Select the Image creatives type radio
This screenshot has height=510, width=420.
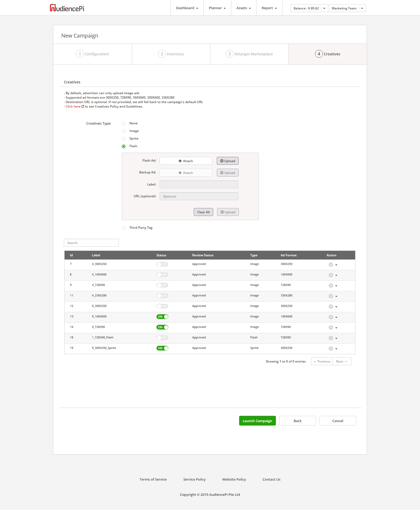tap(124, 131)
